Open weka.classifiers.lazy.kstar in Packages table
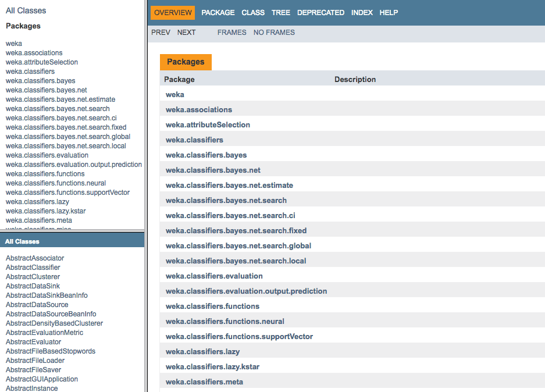545x392 pixels. 212,366
